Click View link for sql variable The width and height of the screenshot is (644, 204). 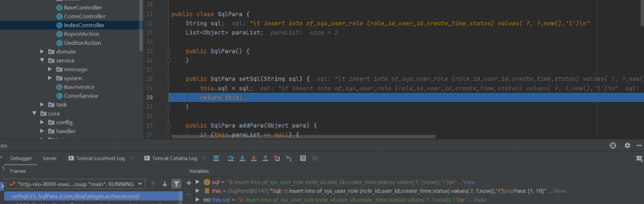469,182
